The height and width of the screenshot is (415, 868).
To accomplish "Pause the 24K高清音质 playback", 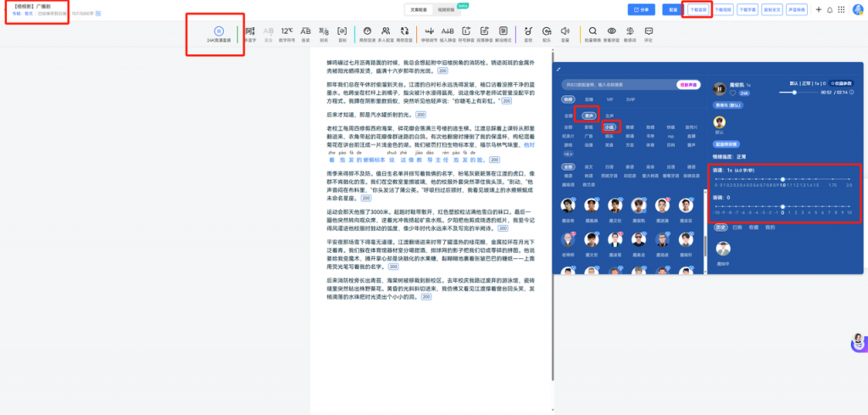I will (x=220, y=31).
